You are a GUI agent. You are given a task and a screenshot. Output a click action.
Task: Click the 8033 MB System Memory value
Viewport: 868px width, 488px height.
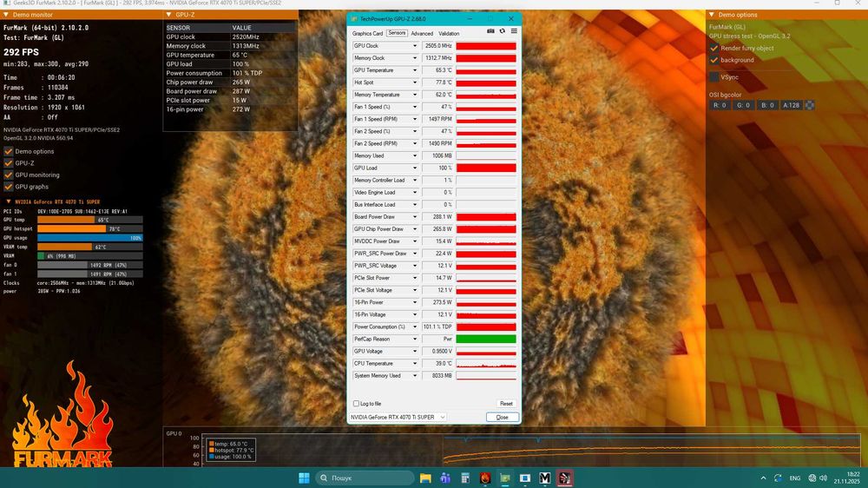coord(437,376)
